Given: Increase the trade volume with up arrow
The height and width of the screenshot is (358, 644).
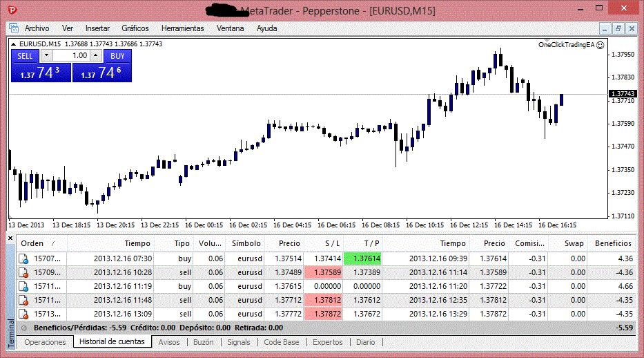Looking at the screenshot, I should (95, 55).
